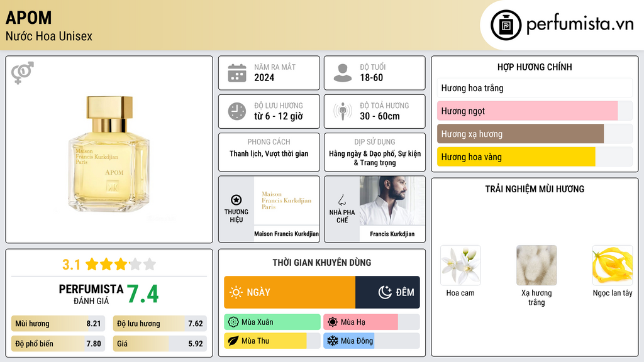
Task: Click the sun icon beside Mùa Hạ
Action: (333, 322)
